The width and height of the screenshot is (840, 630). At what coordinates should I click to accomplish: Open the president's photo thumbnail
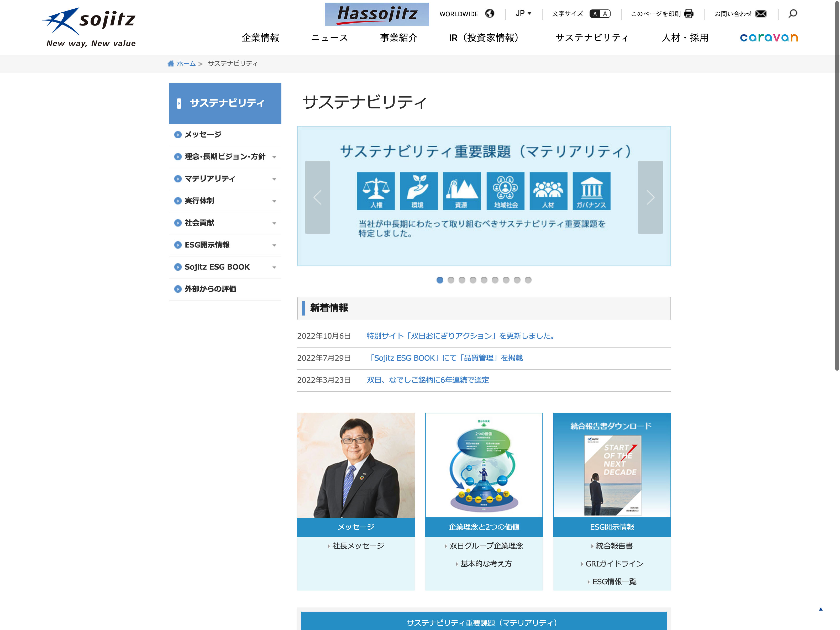click(x=356, y=465)
